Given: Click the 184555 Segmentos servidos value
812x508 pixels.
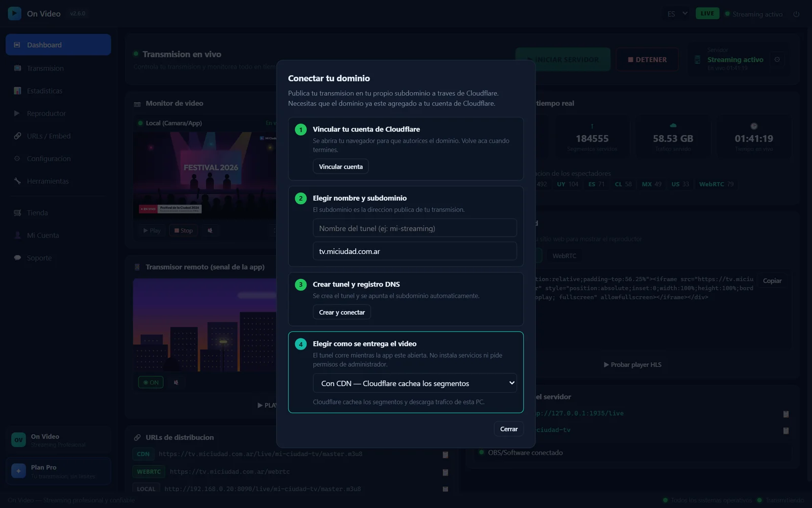Looking at the screenshot, I should [592, 139].
